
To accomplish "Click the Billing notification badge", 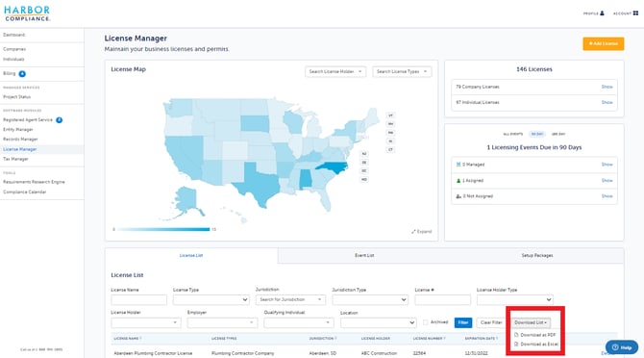I will (x=22, y=73).
